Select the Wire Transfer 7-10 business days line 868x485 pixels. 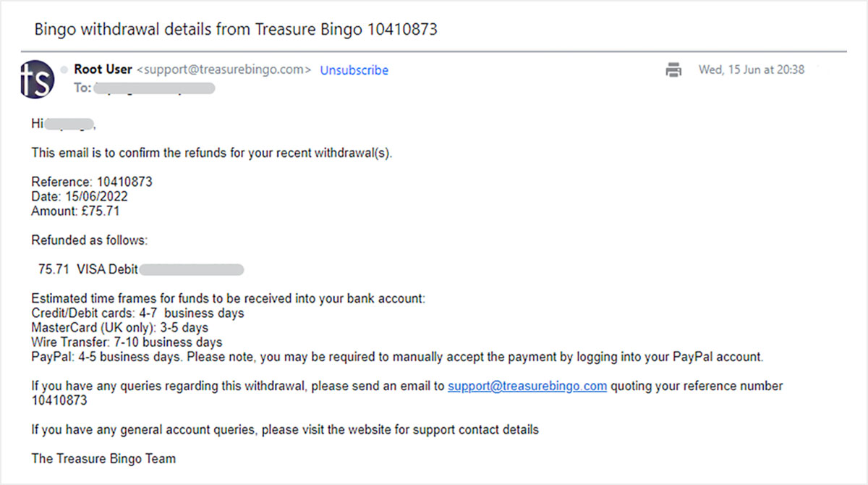[127, 342]
